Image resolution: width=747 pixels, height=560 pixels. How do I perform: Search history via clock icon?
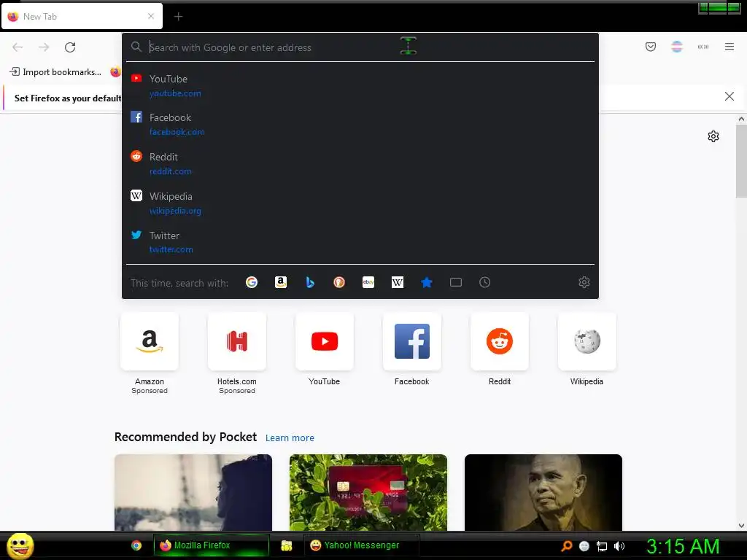(x=484, y=282)
